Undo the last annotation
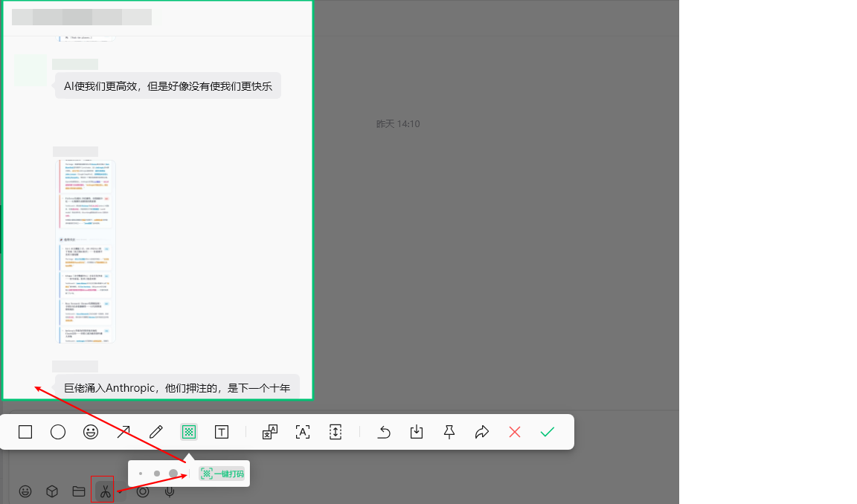 point(384,432)
